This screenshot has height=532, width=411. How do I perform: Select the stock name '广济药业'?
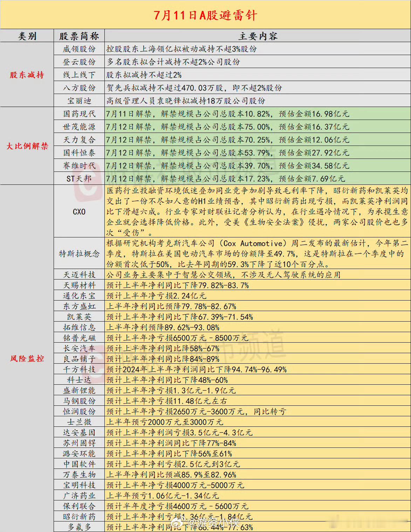pos(79,496)
